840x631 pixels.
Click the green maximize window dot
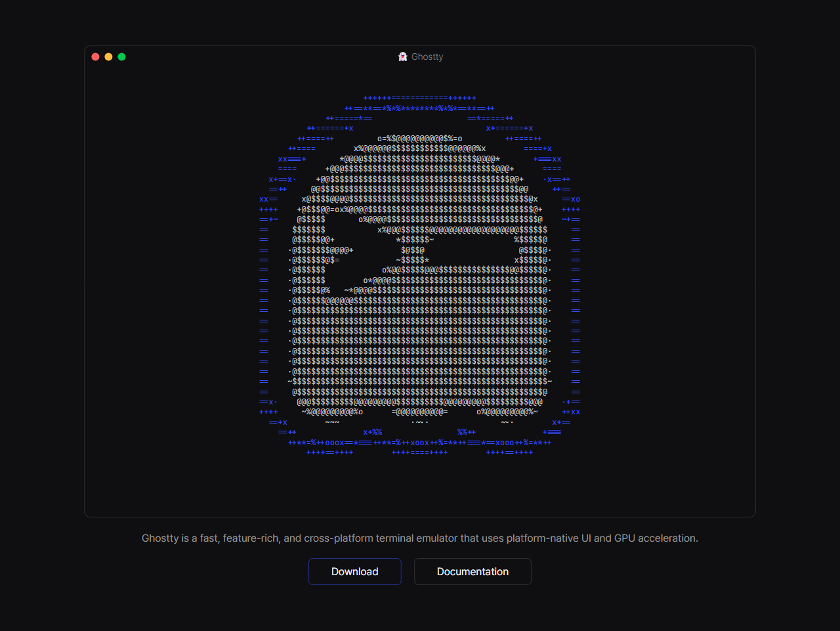121,56
